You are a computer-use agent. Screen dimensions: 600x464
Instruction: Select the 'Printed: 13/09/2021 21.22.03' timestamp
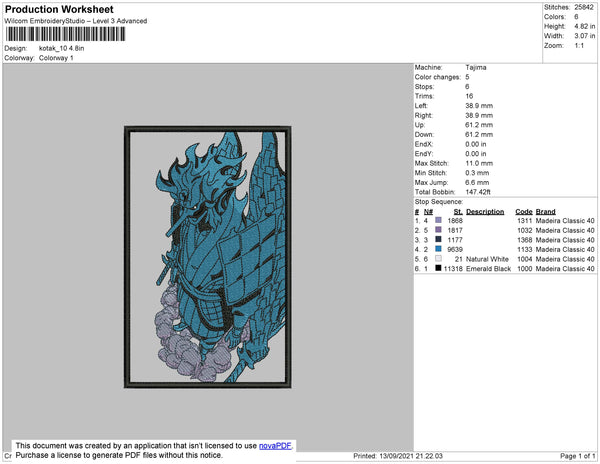point(398,456)
